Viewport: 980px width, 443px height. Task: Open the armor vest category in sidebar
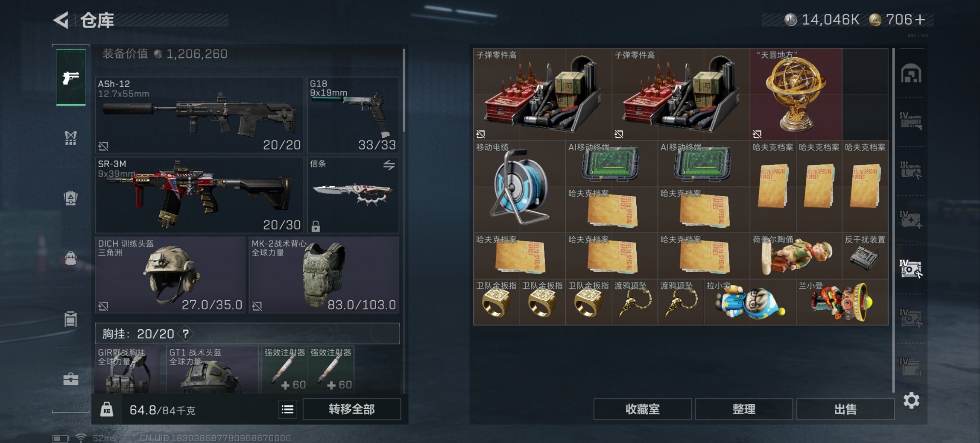click(x=70, y=138)
